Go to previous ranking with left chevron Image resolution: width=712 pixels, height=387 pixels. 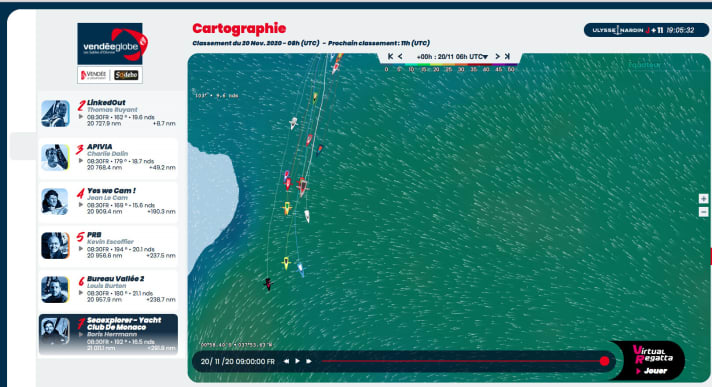pyautogui.click(x=400, y=56)
